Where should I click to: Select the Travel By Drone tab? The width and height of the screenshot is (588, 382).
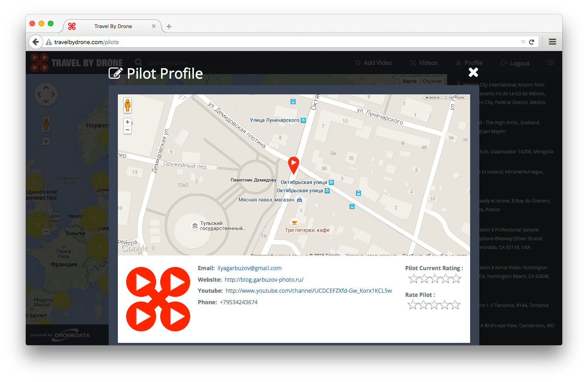(113, 26)
